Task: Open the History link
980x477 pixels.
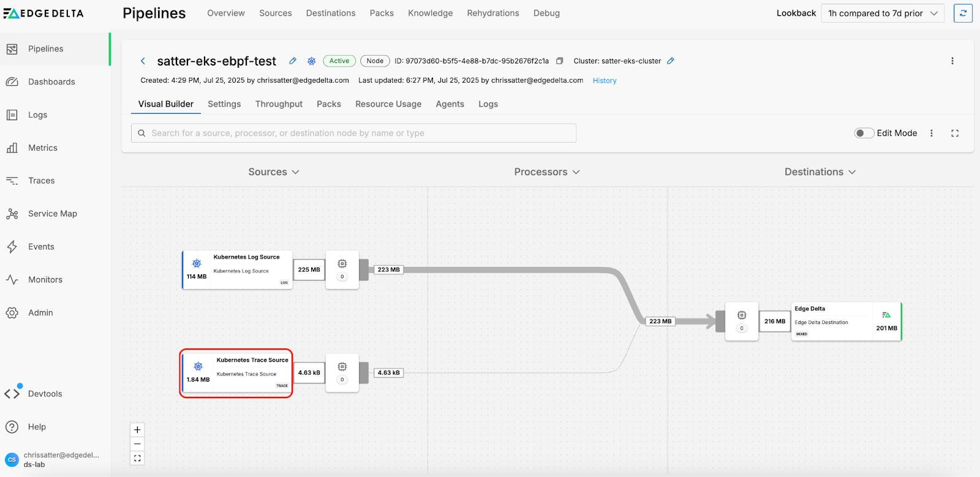Action: coord(604,81)
